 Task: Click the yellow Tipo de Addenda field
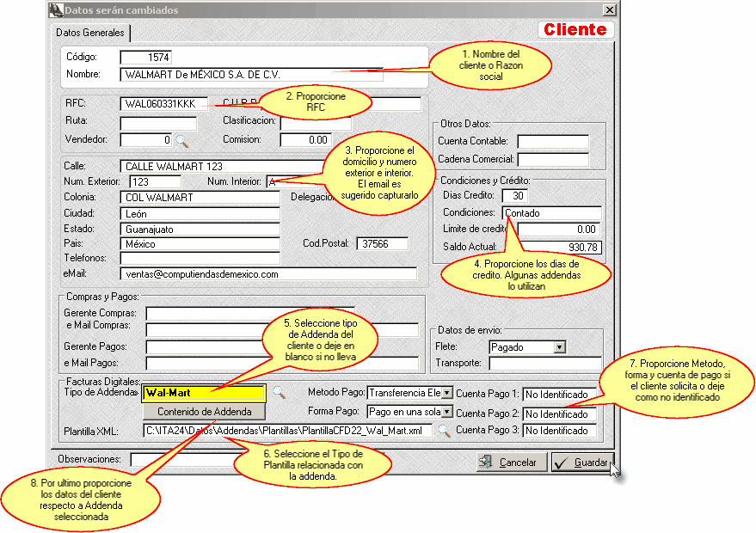(x=204, y=393)
